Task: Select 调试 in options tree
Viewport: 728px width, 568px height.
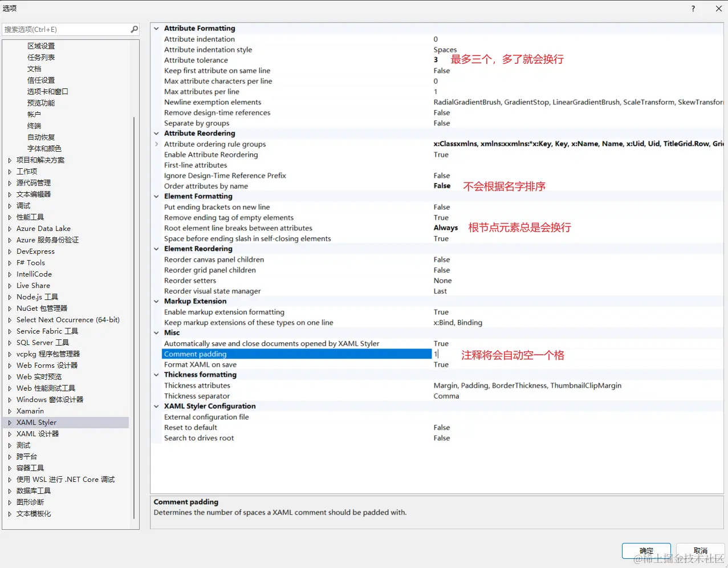Action: (23, 206)
